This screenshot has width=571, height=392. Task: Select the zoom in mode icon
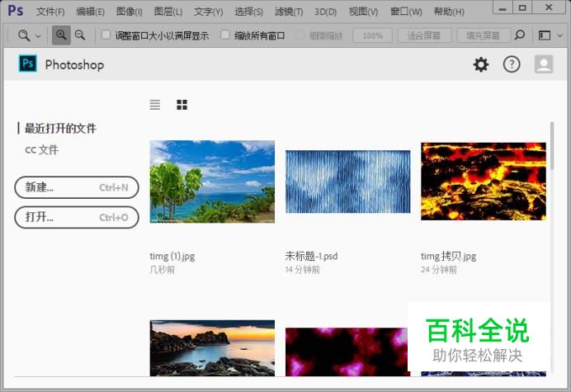pos(61,35)
